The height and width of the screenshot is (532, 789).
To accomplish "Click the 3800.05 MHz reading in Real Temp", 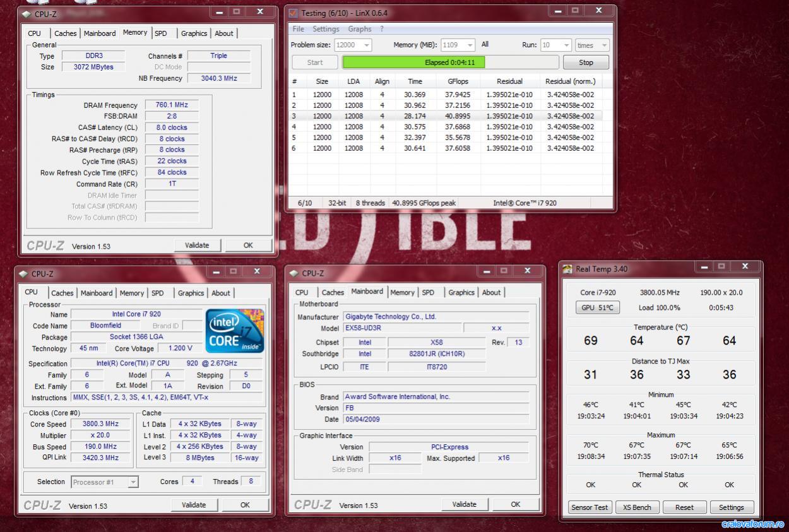I will point(660,293).
